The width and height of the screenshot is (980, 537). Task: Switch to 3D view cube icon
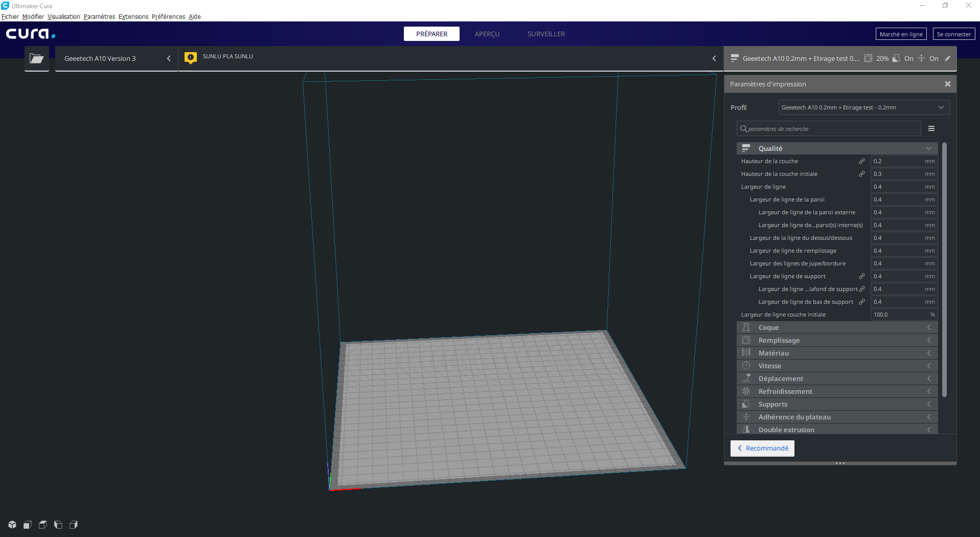pos(12,525)
